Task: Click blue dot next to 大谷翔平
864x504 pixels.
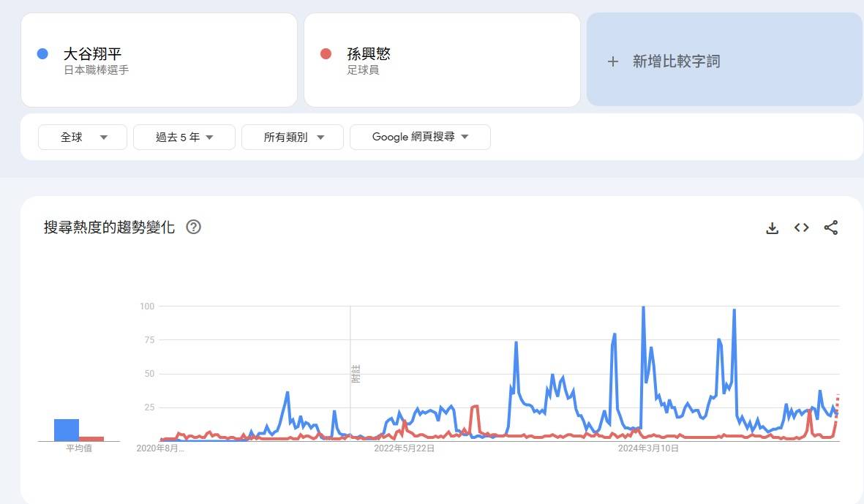Action: click(42, 53)
